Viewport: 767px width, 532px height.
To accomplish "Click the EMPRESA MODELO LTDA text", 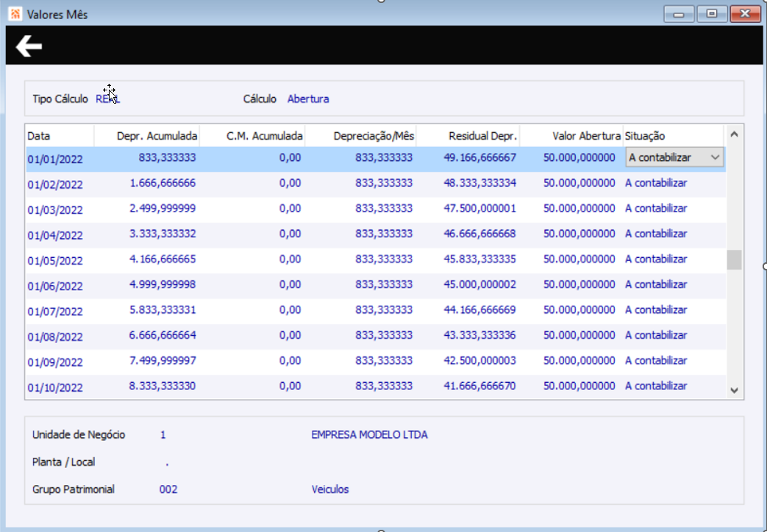I will tap(369, 435).
